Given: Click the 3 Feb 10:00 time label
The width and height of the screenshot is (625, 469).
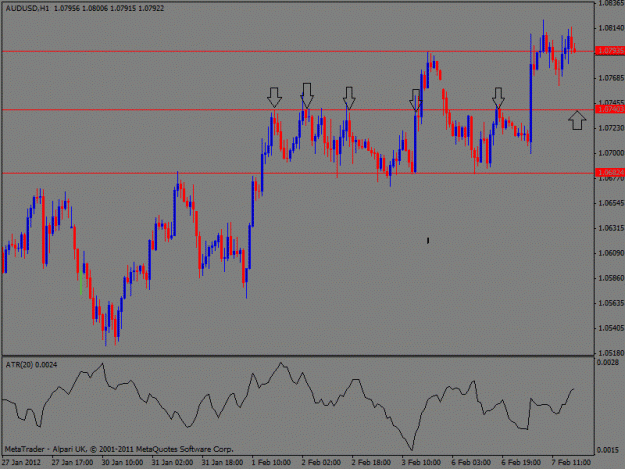Looking at the screenshot, I should (421, 463).
